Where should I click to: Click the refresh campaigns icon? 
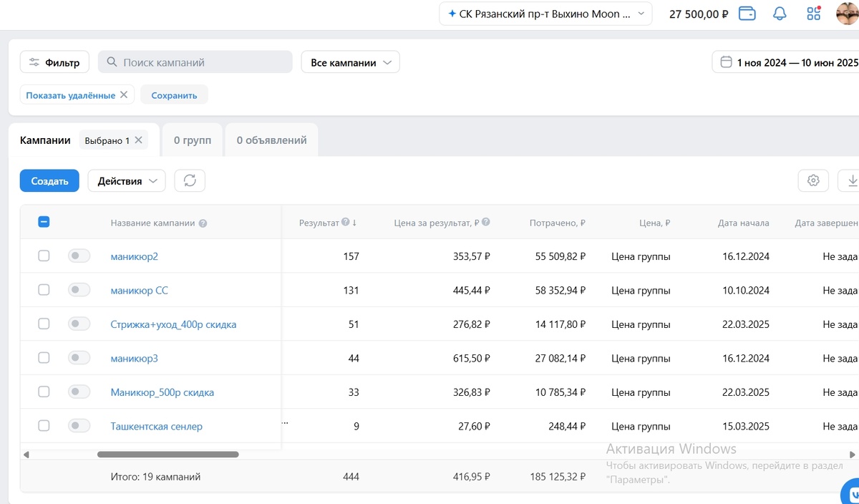[190, 181]
